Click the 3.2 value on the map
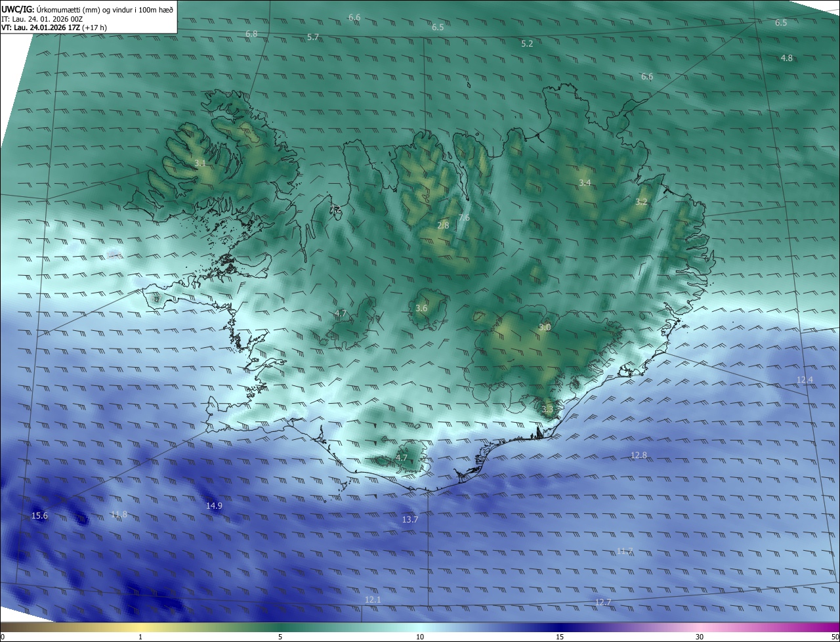This screenshot has height=642, width=840. point(641,202)
